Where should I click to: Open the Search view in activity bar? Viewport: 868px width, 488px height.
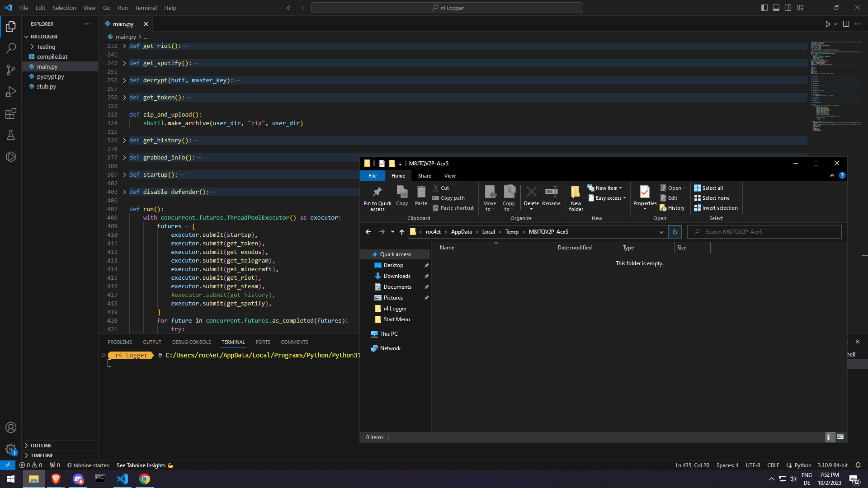11,48
